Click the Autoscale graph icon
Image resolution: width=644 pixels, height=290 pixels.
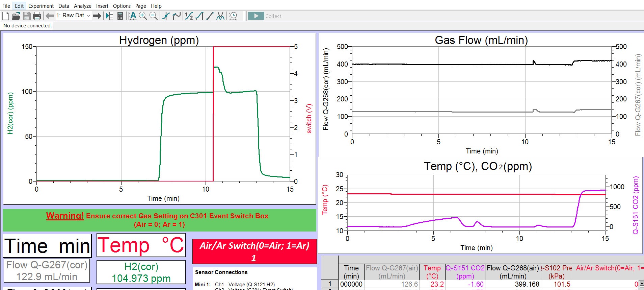pos(133,16)
